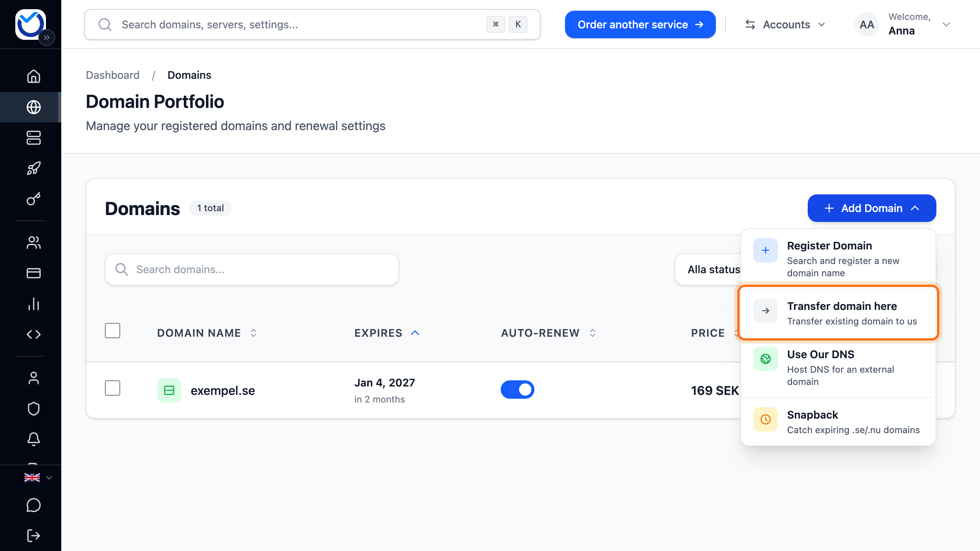Choose Snapback from the Add Domain menu

pos(838,422)
